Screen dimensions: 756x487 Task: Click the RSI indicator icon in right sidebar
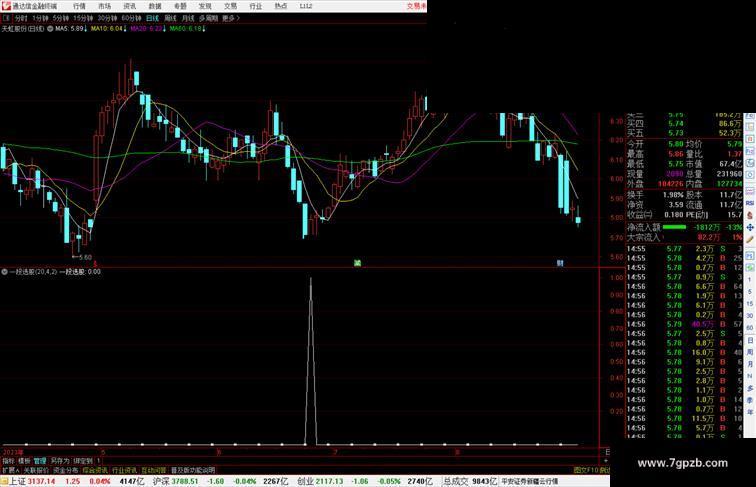pos(750,204)
